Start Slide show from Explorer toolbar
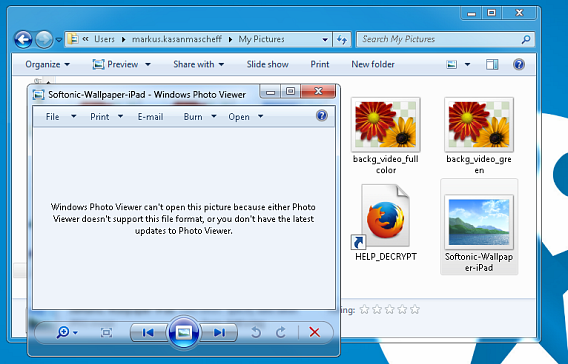Viewport: 568px width, 364px height. click(x=267, y=64)
